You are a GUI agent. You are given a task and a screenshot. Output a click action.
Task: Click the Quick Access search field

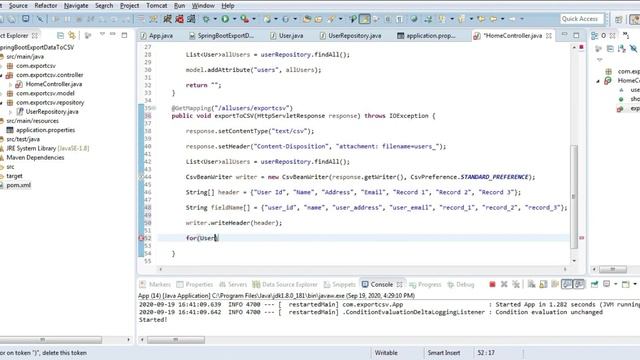[x=582, y=19]
